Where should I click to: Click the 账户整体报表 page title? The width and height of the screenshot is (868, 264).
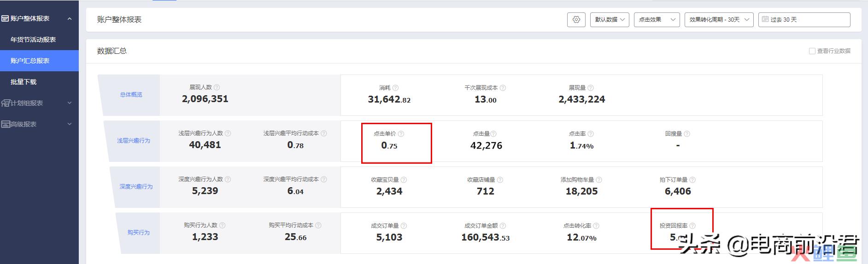(x=119, y=20)
